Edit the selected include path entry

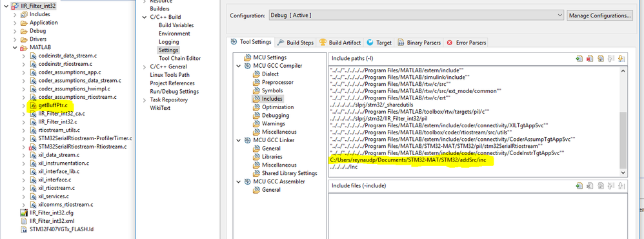pyautogui.click(x=601, y=59)
